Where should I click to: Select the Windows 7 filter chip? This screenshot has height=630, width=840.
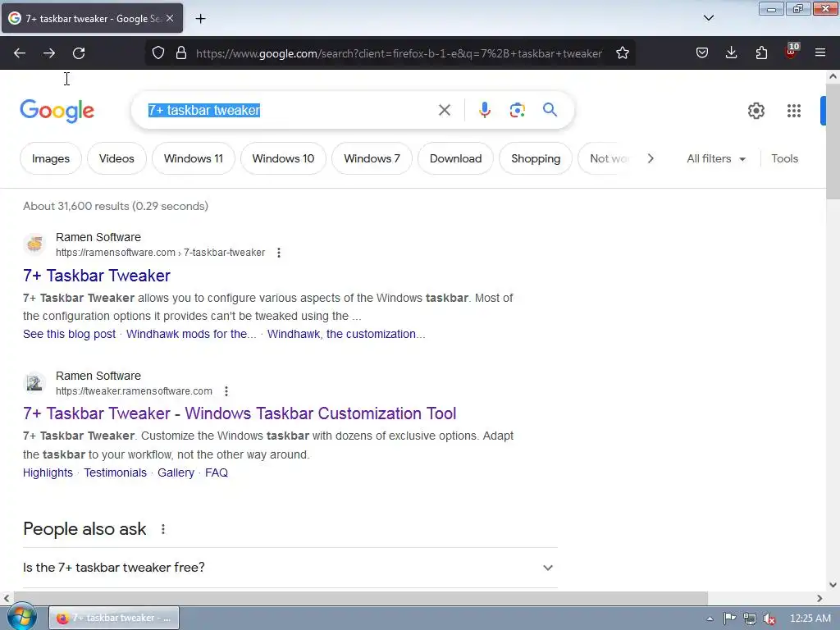(x=372, y=158)
